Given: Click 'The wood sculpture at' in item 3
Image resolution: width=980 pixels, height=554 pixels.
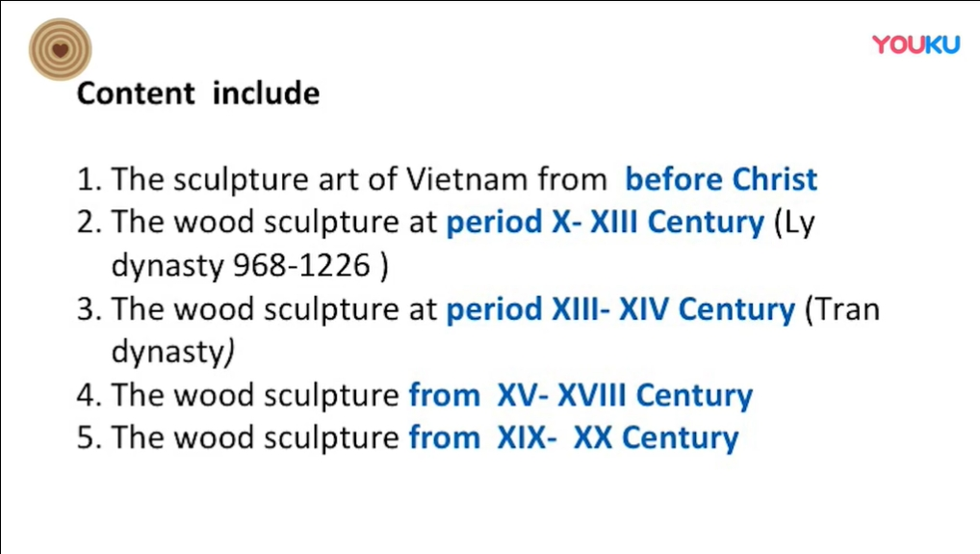Looking at the screenshot, I should click(273, 309).
